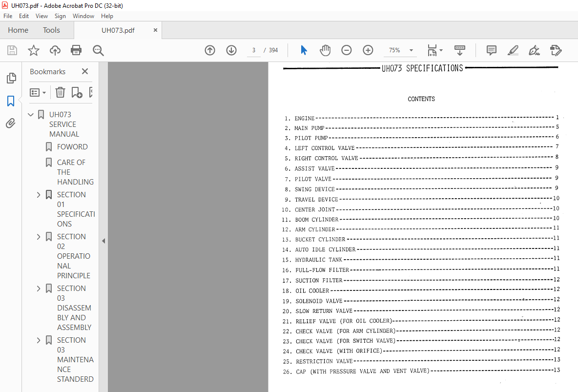The width and height of the screenshot is (578, 392).
Task: Switch to the Home tab
Action: point(18,30)
